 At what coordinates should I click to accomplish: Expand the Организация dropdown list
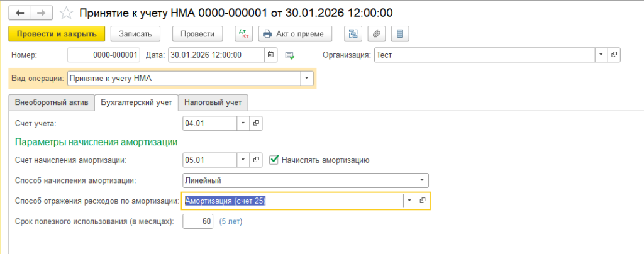pyautogui.click(x=601, y=55)
